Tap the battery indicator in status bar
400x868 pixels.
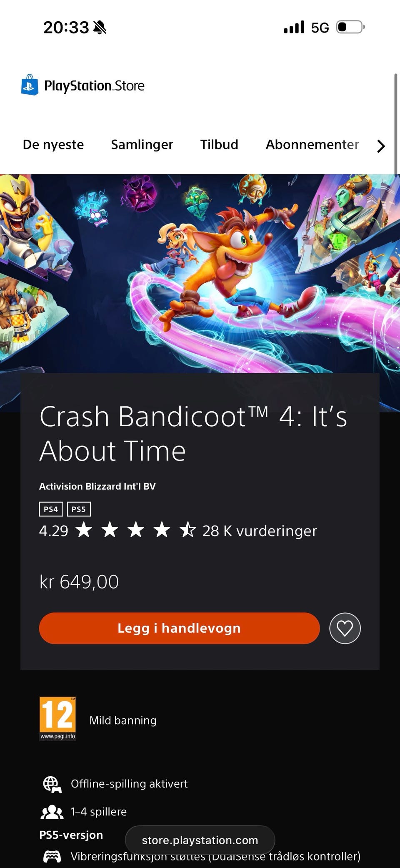tap(350, 27)
